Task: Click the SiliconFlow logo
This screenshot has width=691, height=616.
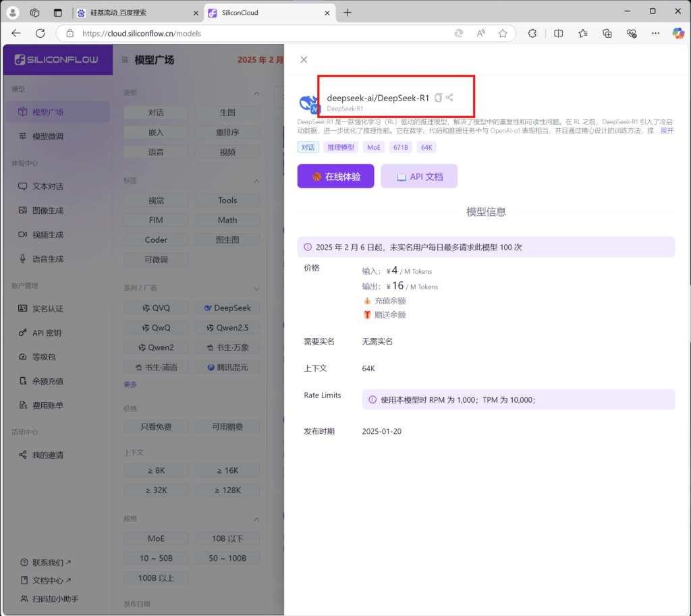Action: click(57, 59)
